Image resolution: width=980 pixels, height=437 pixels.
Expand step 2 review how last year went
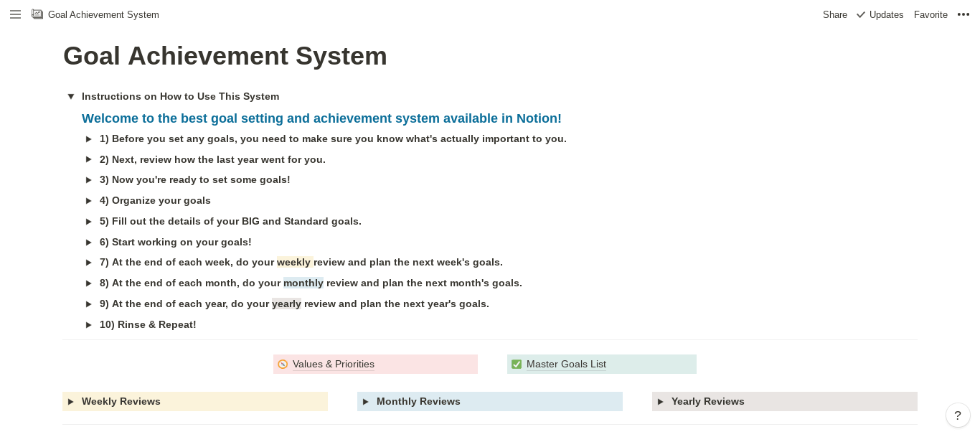[89, 159]
